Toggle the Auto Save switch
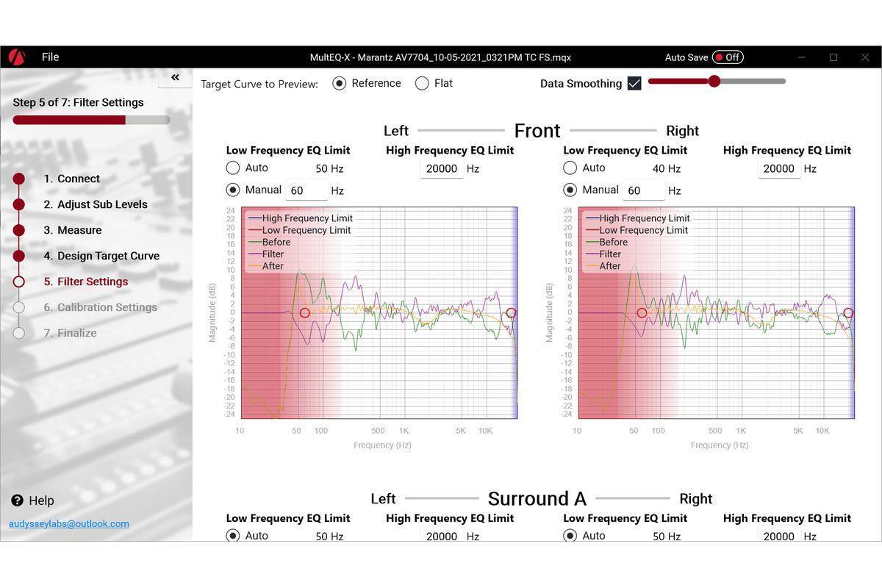 coord(727,57)
